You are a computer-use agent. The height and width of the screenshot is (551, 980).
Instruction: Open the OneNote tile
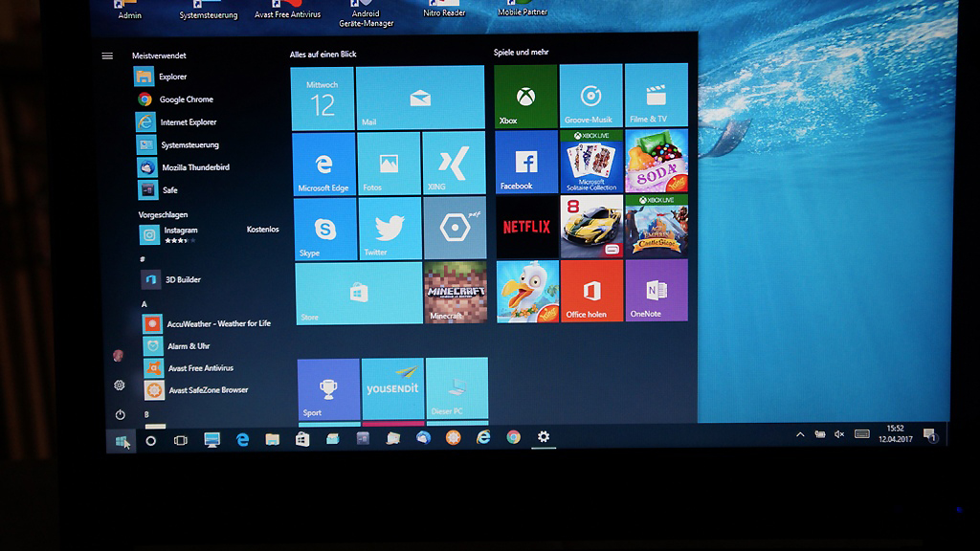pos(657,291)
